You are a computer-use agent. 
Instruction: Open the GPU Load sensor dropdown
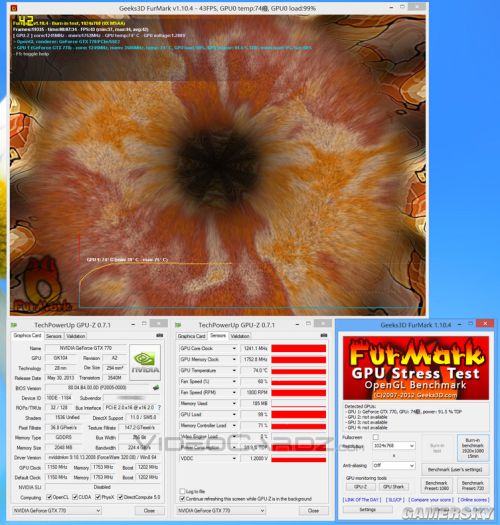234,415
